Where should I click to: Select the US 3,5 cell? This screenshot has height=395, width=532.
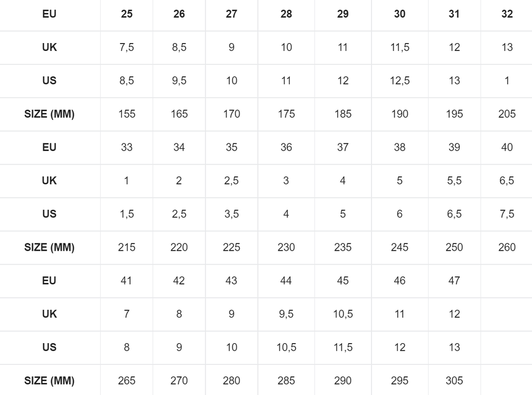pyautogui.click(x=231, y=214)
